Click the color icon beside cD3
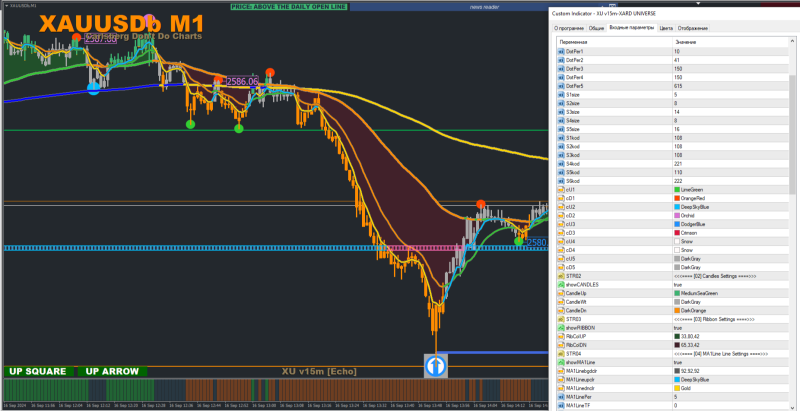The width and height of the screenshot is (800, 411). click(562, 233)
